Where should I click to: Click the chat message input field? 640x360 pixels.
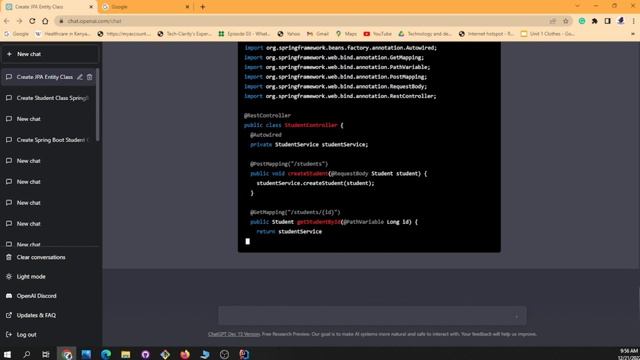[372, 316]
